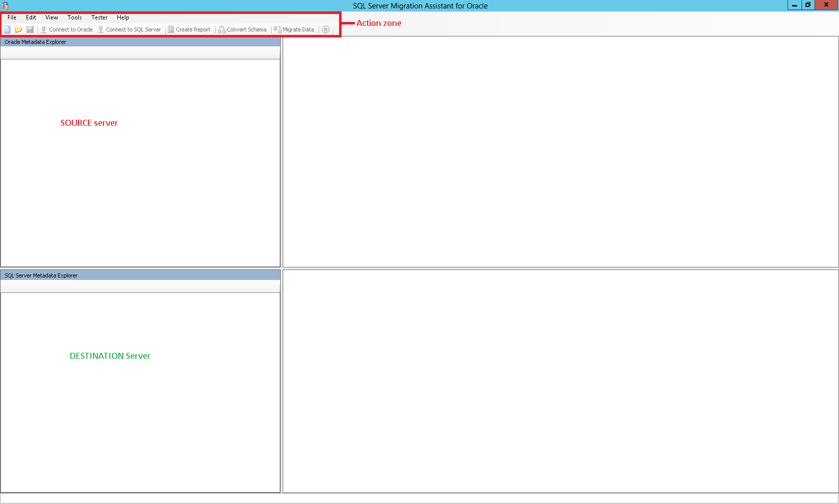Open the File menu

click(x=12, y=17)
